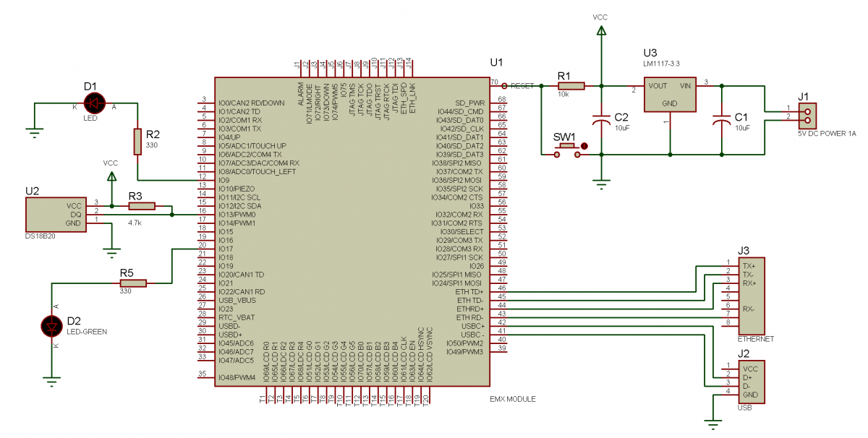Click the ground symbol below D2
Viewport: 868px width, 438px height.
(52, 379)
